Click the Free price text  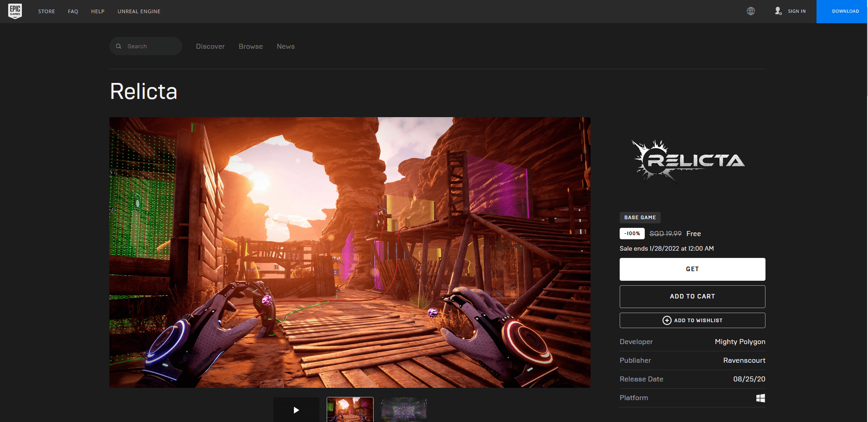click(x=693, y=234)
